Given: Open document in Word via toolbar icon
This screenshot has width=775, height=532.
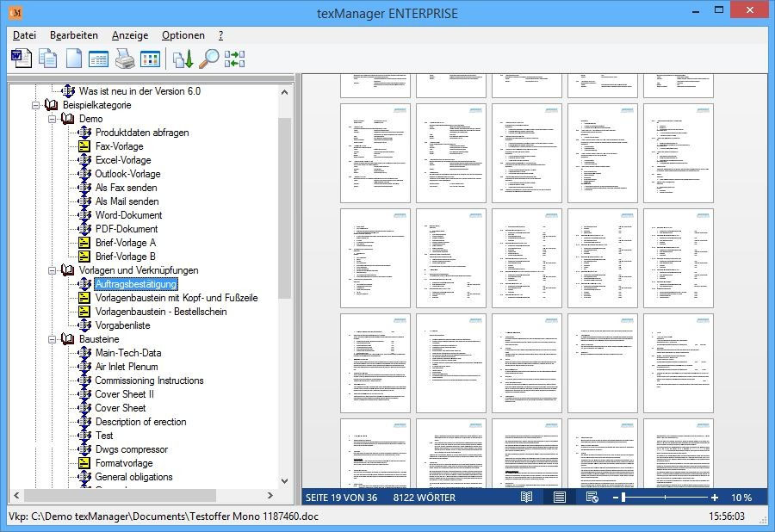Looking at the screenshot, I should pos(21,58).
